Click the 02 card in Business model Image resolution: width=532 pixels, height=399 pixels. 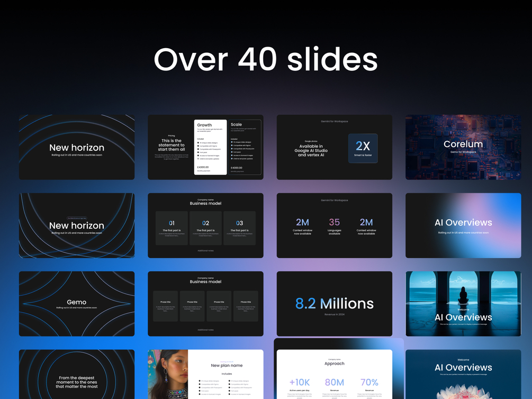(205, 228)
